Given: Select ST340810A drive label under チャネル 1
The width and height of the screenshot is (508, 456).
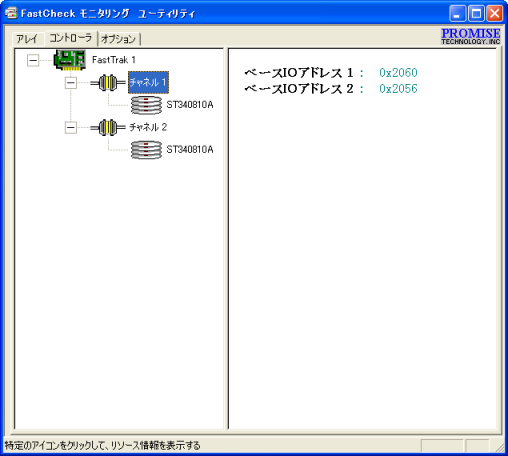Looking at the screenshot, I should (190, 105).
